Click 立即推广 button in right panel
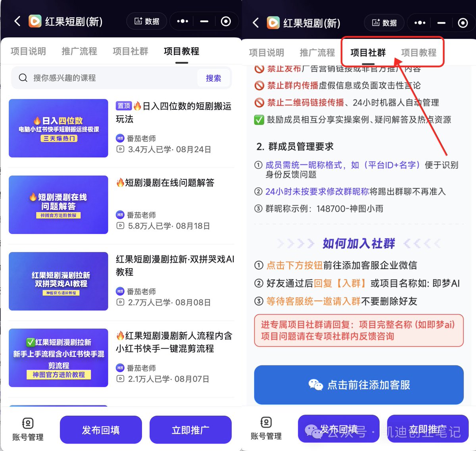Screen dimensions: 476x451 pos(428,429)
